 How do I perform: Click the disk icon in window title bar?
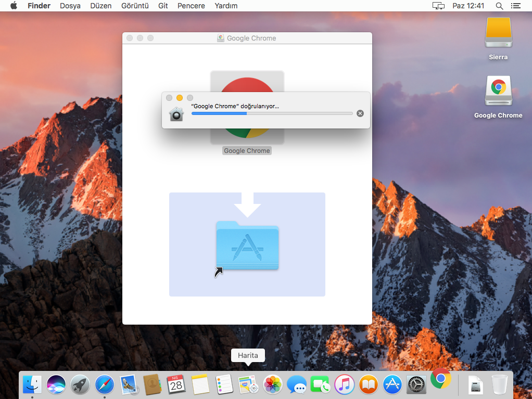[x=221, y=38]
